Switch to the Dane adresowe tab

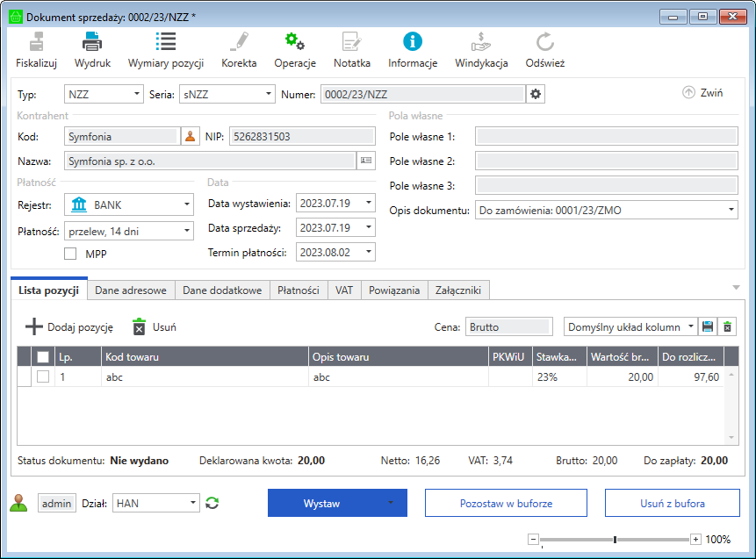click(132, 290)
